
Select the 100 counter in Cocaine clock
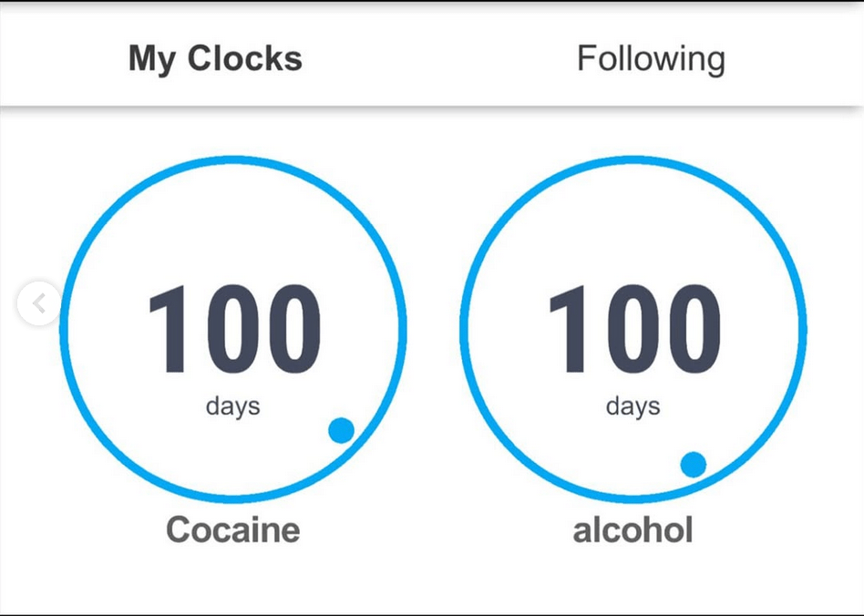233,330
